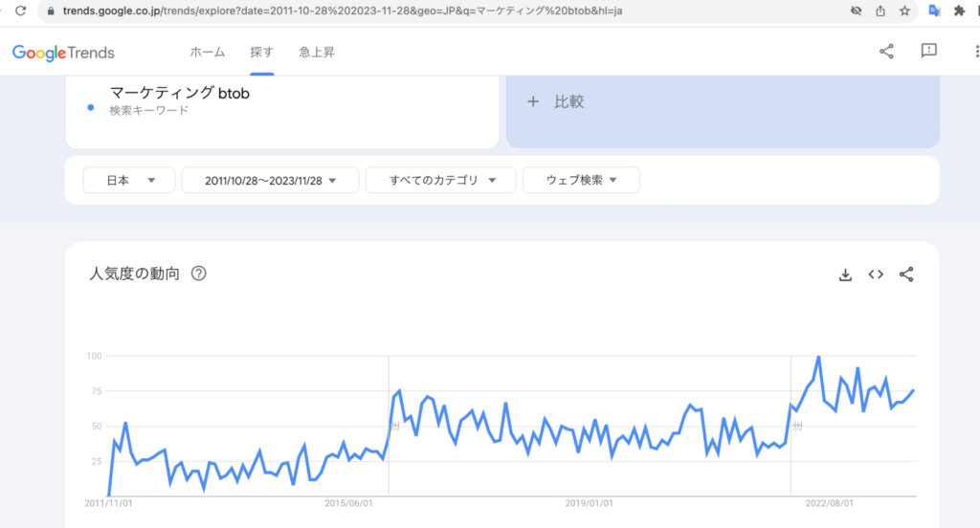Viewport: 980px width, 528px height.
Task: Open the 日本 region dropdown
Action: click(x=129, y=180)
